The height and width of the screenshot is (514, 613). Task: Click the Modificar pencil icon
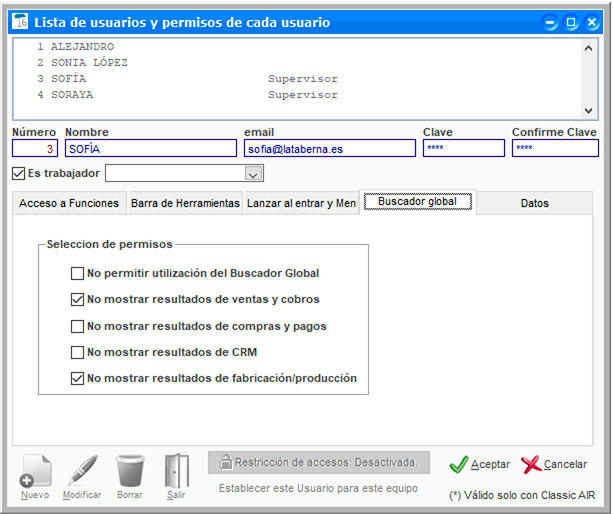[x=82, y=471]
